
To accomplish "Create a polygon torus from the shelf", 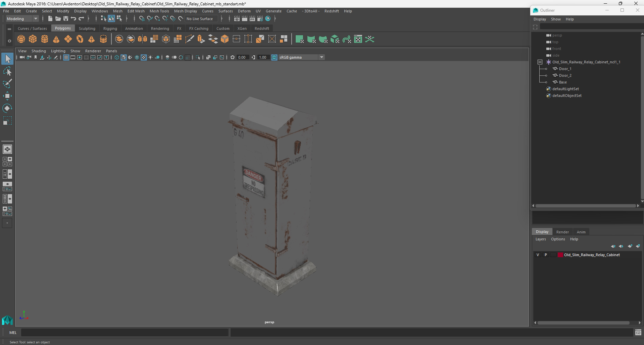I will [x=80, y=39].
